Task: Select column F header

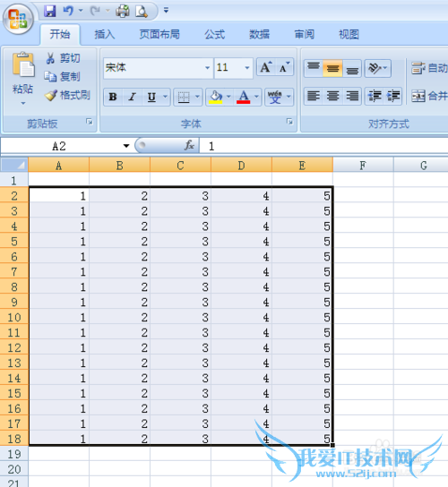Action: pyautogui.click(x=363, y=166)
